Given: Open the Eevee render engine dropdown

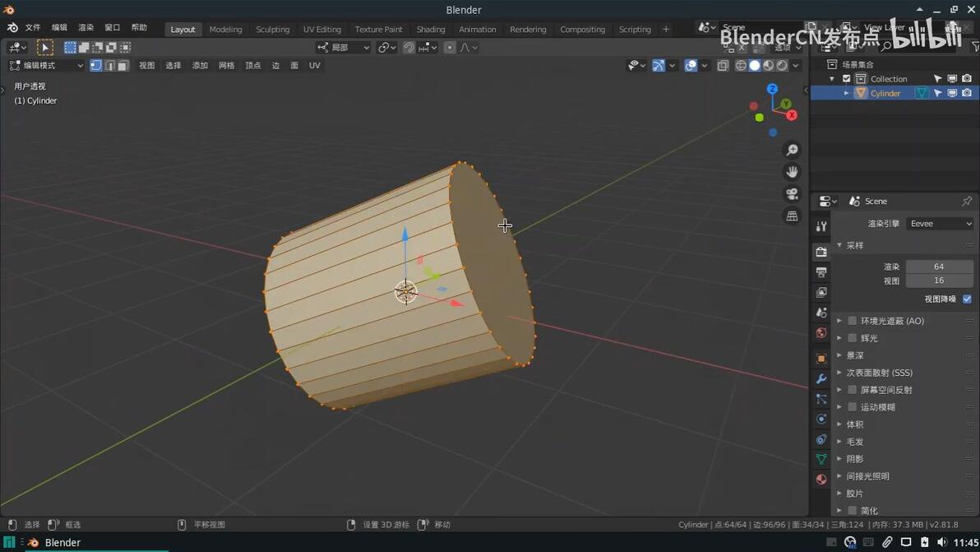Looking at the screenshot, I should tap(940, 224).
